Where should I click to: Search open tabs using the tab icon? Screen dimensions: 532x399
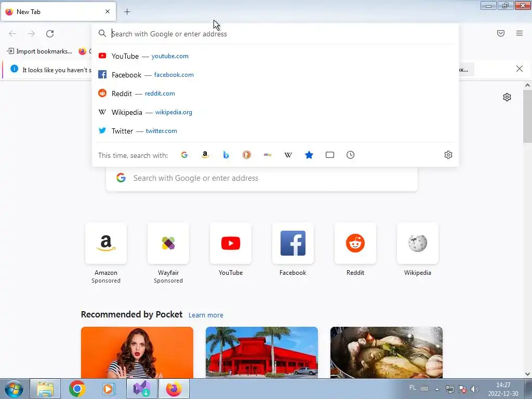(330, 155)
